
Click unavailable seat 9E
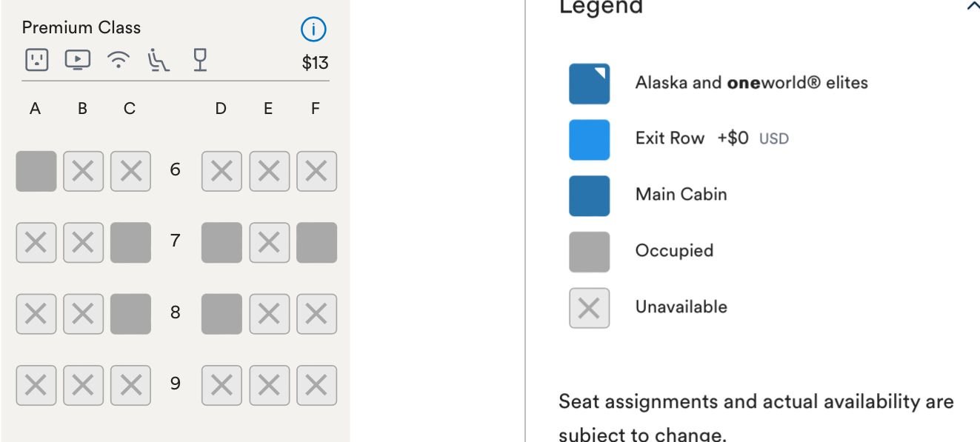pyautogui.click(x=269, y=385)
